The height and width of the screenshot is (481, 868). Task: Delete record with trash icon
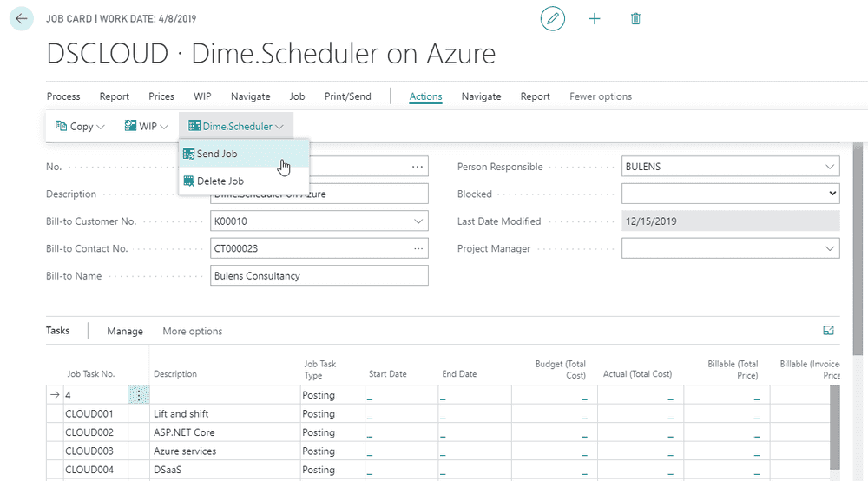click(635, 19)
